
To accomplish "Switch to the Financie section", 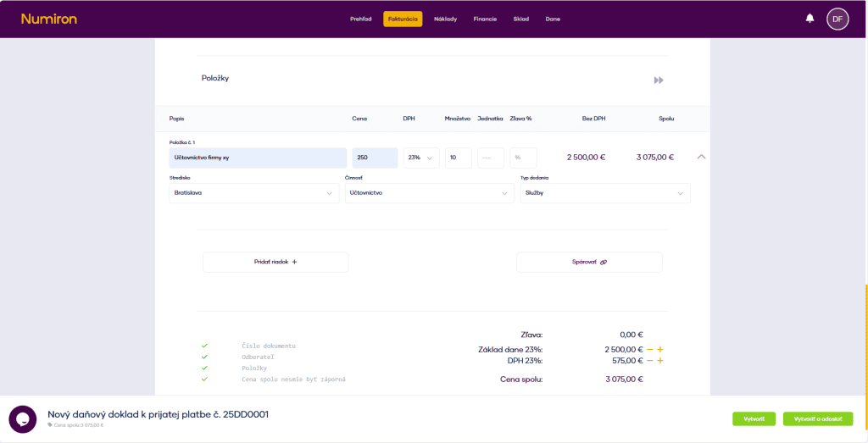I will click(x=485, y=19).
